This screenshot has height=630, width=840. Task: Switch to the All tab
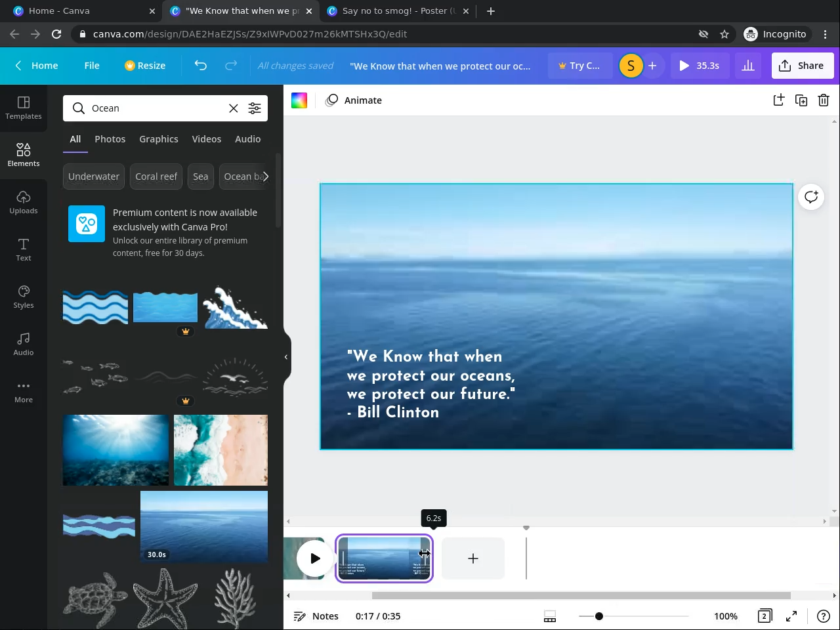75,139
